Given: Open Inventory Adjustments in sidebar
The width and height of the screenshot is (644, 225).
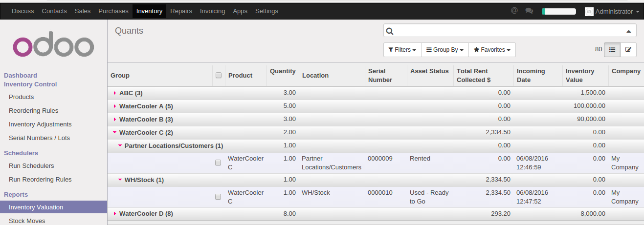Looking at the screenshot, I should tap(40, 124).
